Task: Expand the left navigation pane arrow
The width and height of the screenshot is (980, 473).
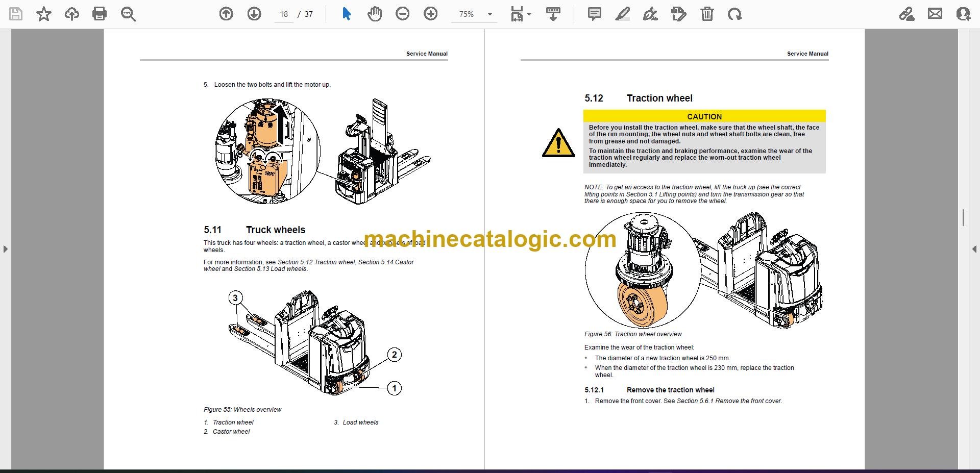Action: [5, 249]
